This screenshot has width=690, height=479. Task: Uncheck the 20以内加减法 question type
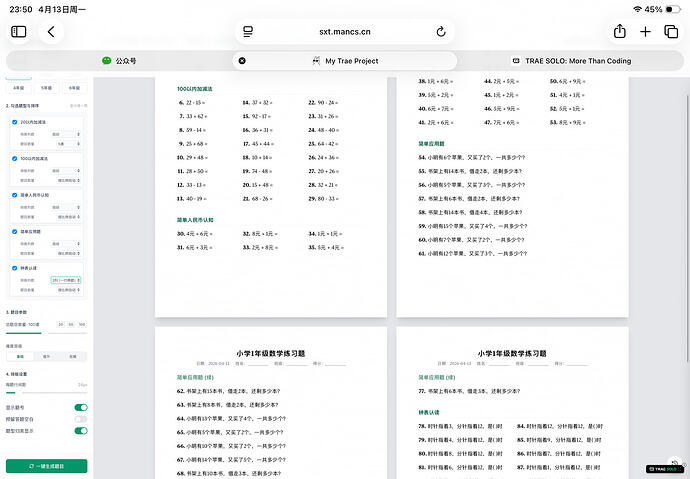tap(15, 122)
